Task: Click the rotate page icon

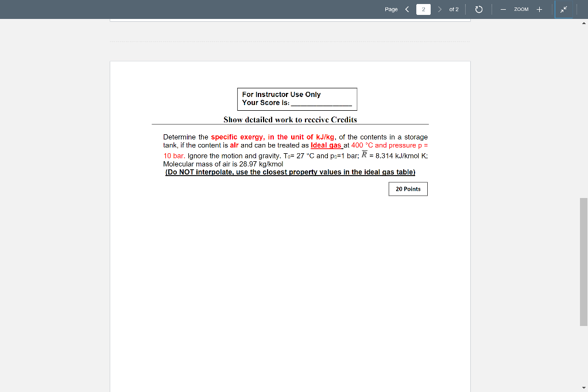Action: [478, 9]
